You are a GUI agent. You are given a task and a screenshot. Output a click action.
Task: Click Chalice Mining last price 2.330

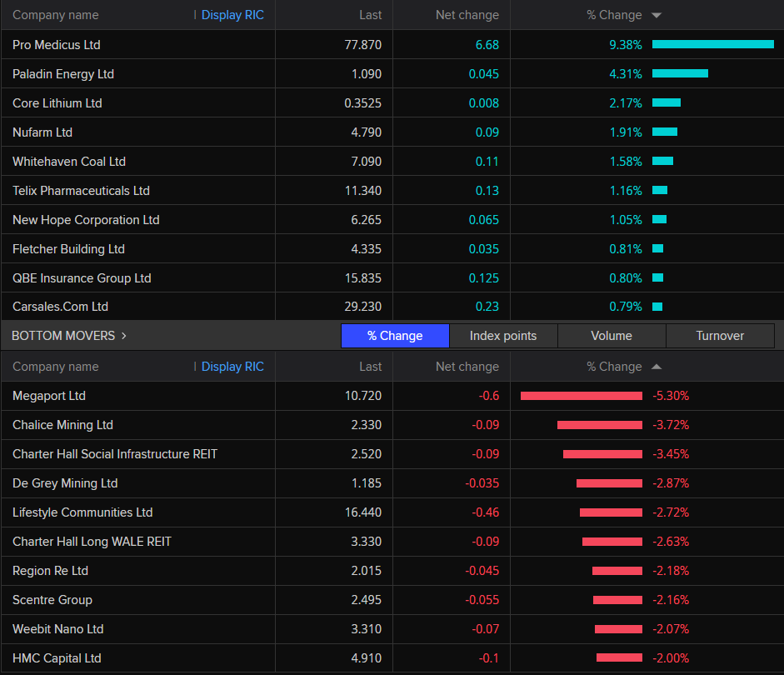pyautogui.click(x=366, y=425)
